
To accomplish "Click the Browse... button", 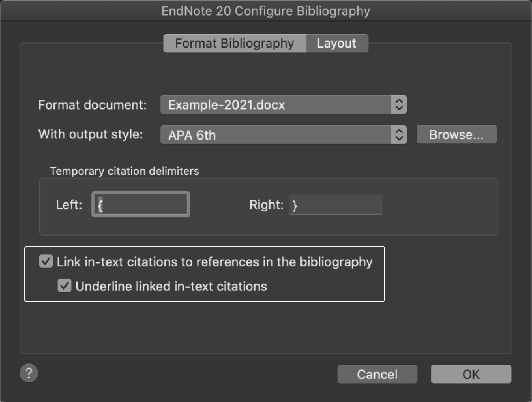I will click(x=456, y=134).
